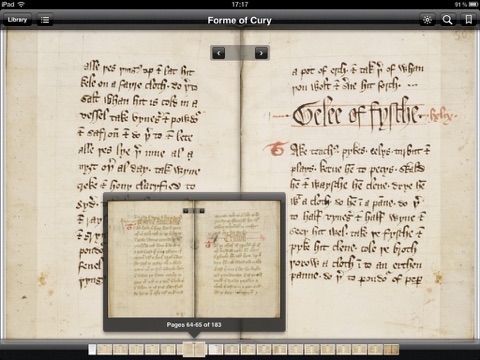Bookmark this page
Image resolution: width=480 pixels, height=360 pixels.
click(468, 20)
